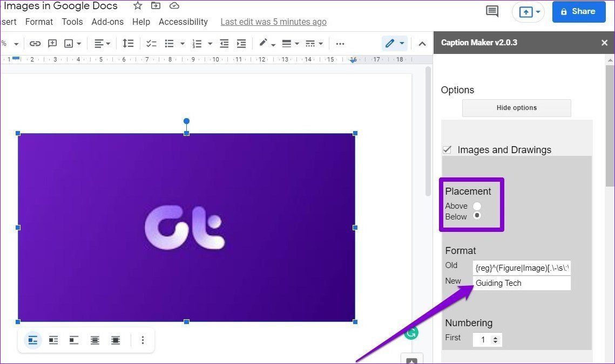Viewport: 615px width, 364px height.
Task: Click the Caption Maker sidebar scrollbar
Action: coord(610,126)
